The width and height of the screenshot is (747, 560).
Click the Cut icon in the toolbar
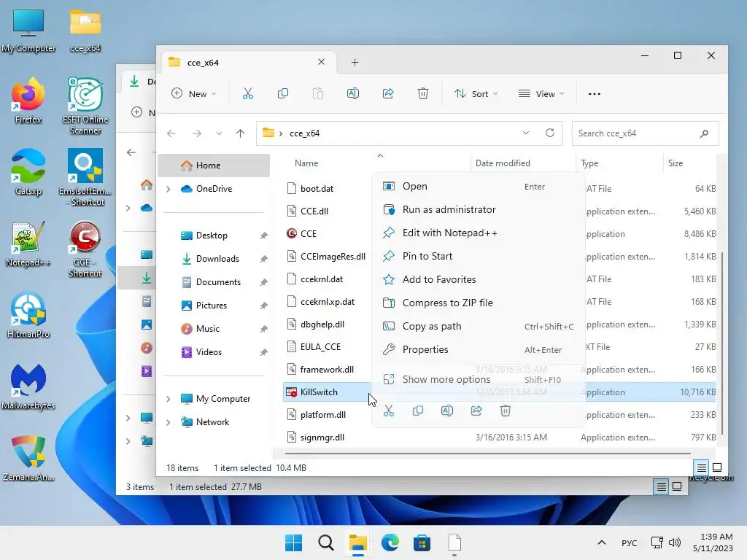[x=248, y=94]
